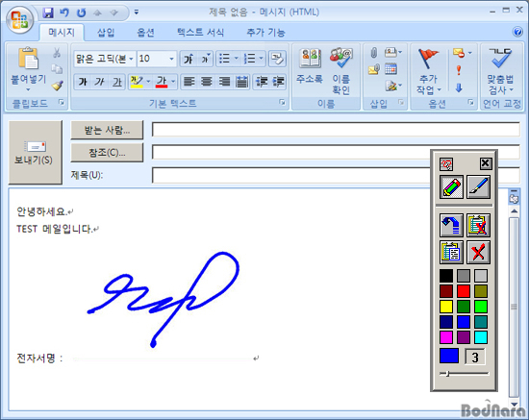Click the format painter brush icon
The width and height of the screenshot is (529, 420).
pos(58,86)
